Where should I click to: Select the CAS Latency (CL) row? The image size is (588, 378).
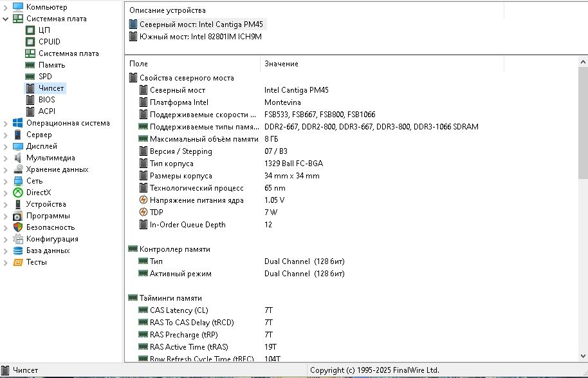[x=320, y=310]
